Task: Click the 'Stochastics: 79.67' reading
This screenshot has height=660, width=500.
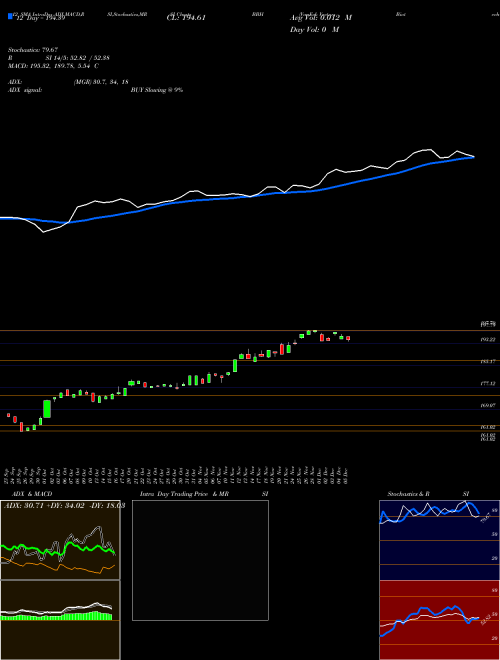Action: pyautogui.click(x=32, y=50)
